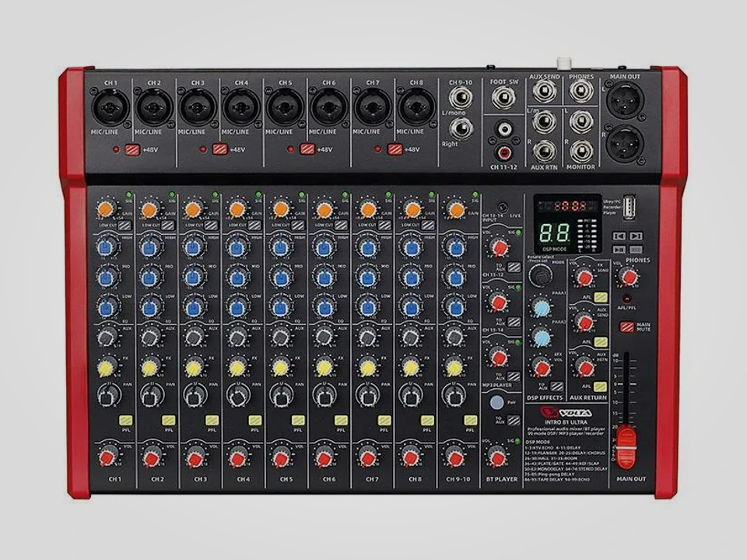This screenshot has height=560, width=747.
Task: Toggle +48V phantom power for CH 1-2
Action: tap(132, 149)
